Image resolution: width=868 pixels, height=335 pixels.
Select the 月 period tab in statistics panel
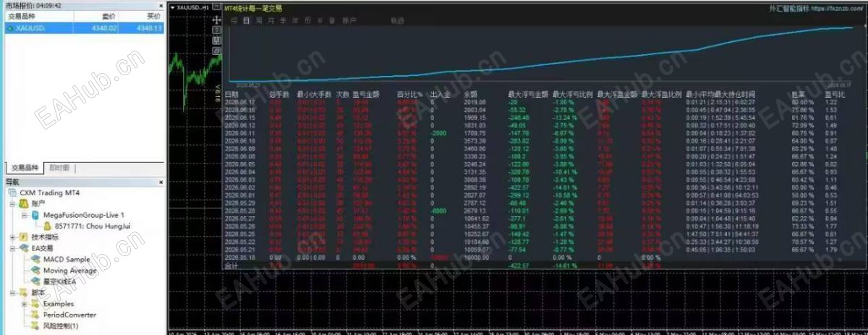coord(271,21)
